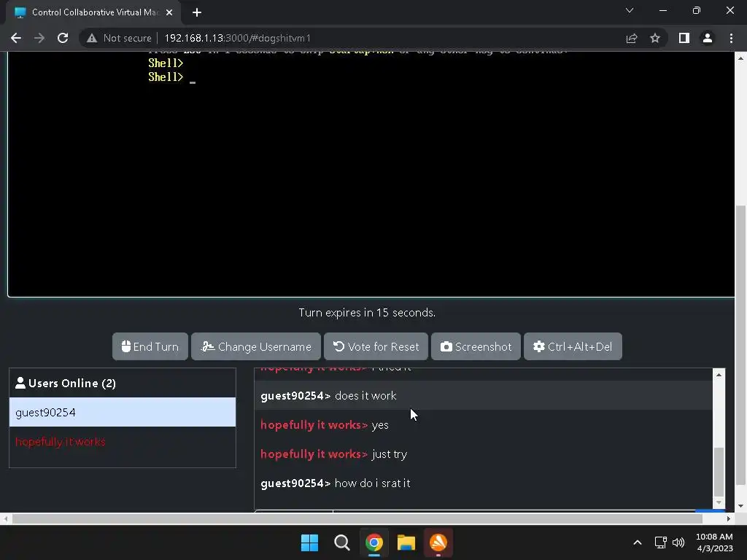Share this page icon in address bar

point(632,38)
